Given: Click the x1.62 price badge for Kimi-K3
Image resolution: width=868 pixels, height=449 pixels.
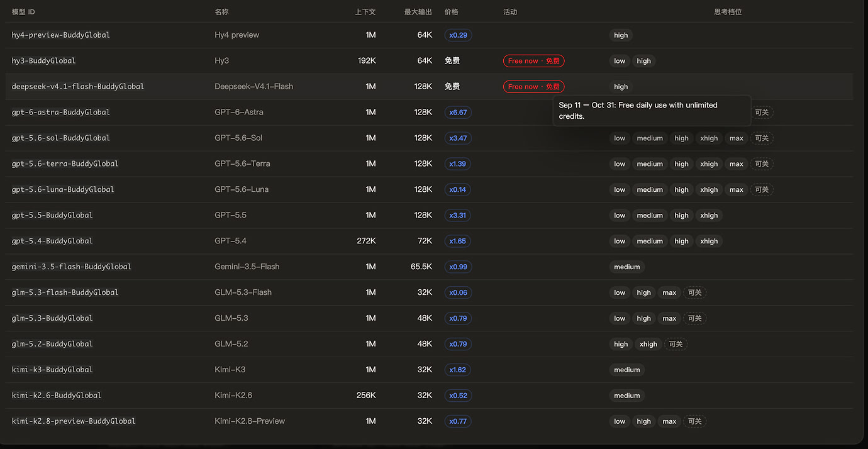Looking at the screenshot, I should (x=458, y=370).
